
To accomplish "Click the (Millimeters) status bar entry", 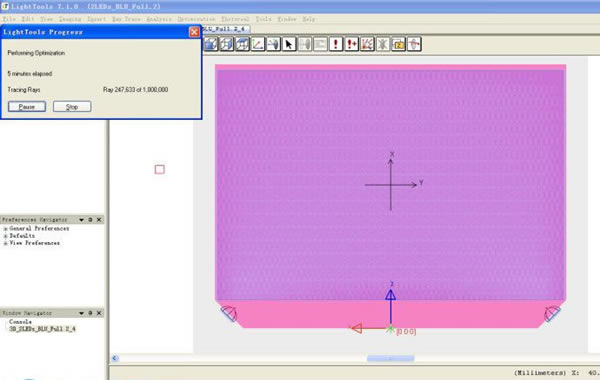I will 540,373.
